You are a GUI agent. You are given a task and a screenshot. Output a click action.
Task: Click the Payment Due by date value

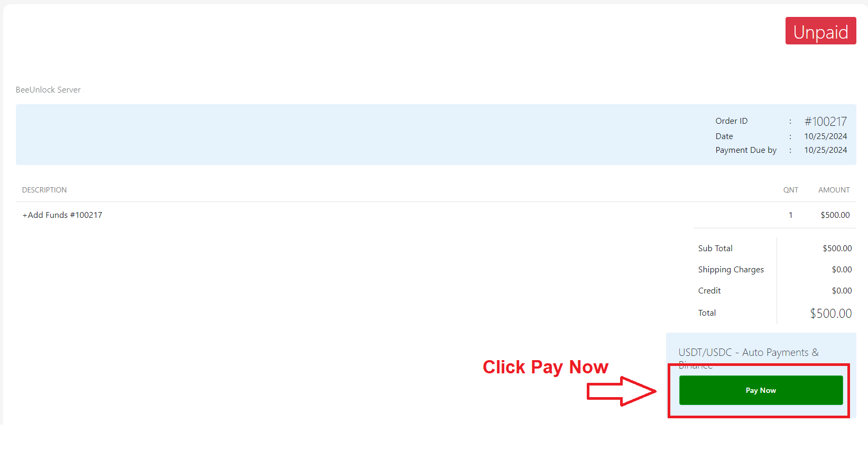(826, 150)
